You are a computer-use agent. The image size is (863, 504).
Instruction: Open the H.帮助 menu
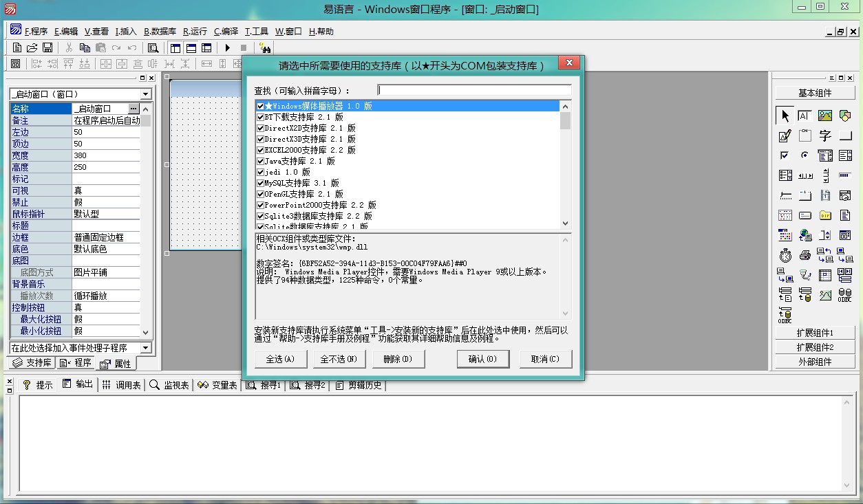(321, 31)
